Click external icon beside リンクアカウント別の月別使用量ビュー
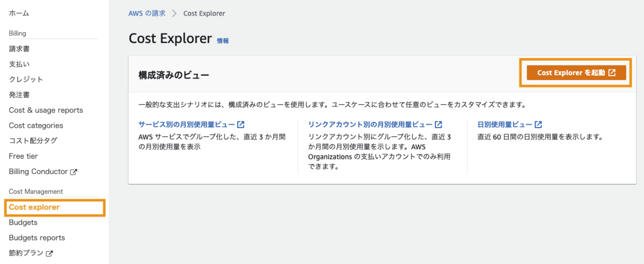Viewport: 644px width, 264px height. pos(438,124)
